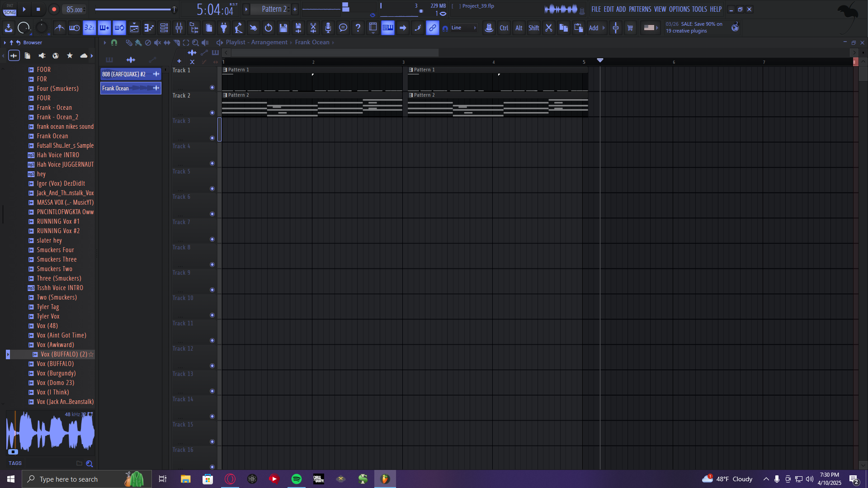Open the PATTERNS menu
The image size is (868, 488).
click(640, 9)
